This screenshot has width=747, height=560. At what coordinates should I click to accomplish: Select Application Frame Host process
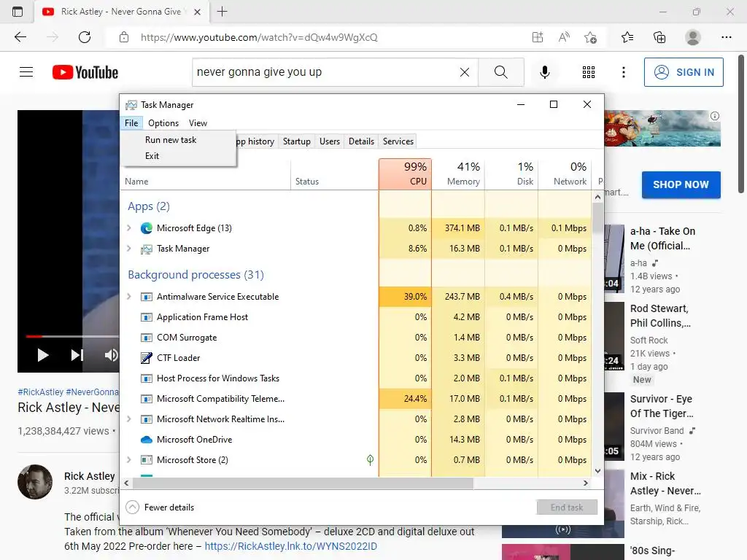pos(355,317)
